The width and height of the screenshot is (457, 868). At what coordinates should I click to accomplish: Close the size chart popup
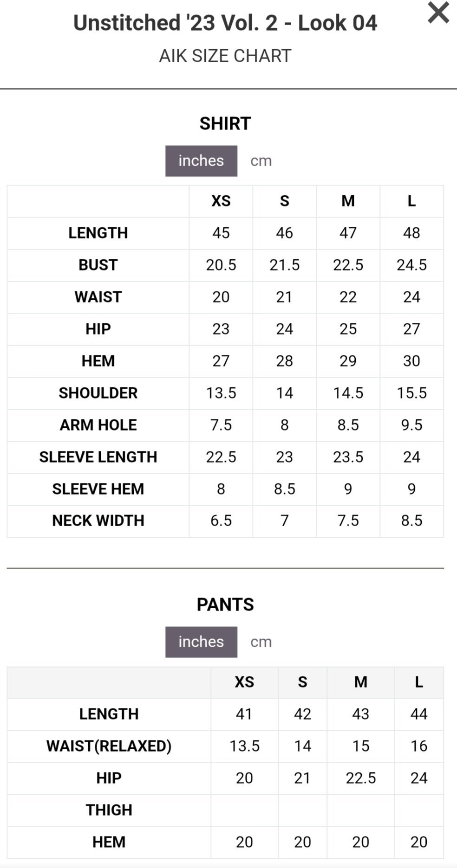point(438,13)
